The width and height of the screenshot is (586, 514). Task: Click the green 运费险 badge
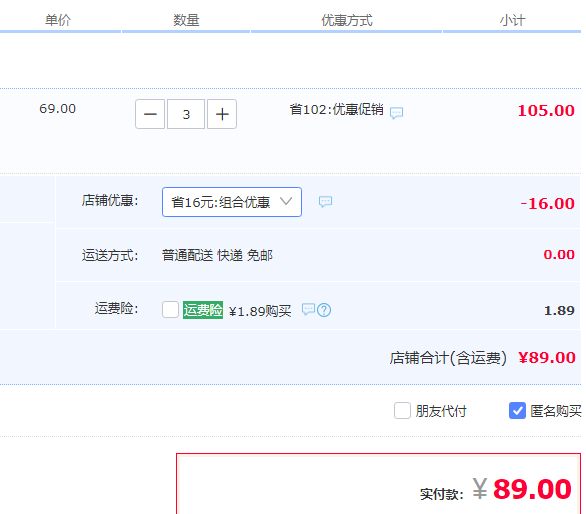203,310
